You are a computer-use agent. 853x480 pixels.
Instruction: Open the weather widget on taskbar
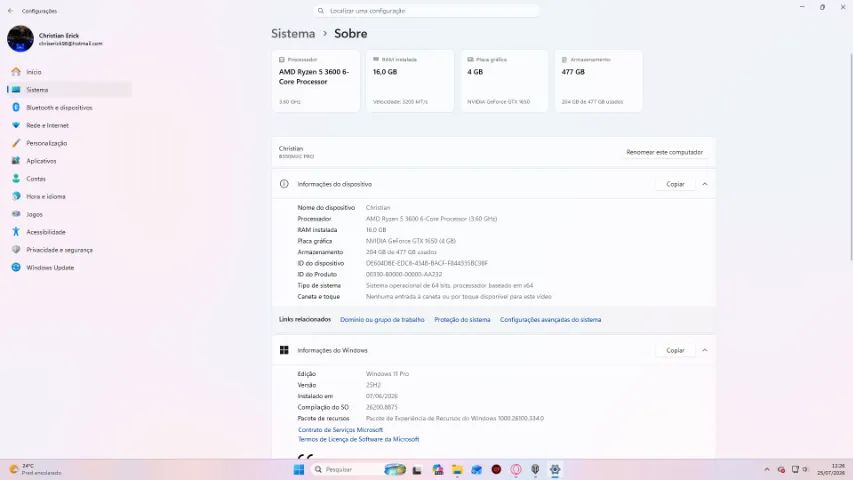point(35,470)
